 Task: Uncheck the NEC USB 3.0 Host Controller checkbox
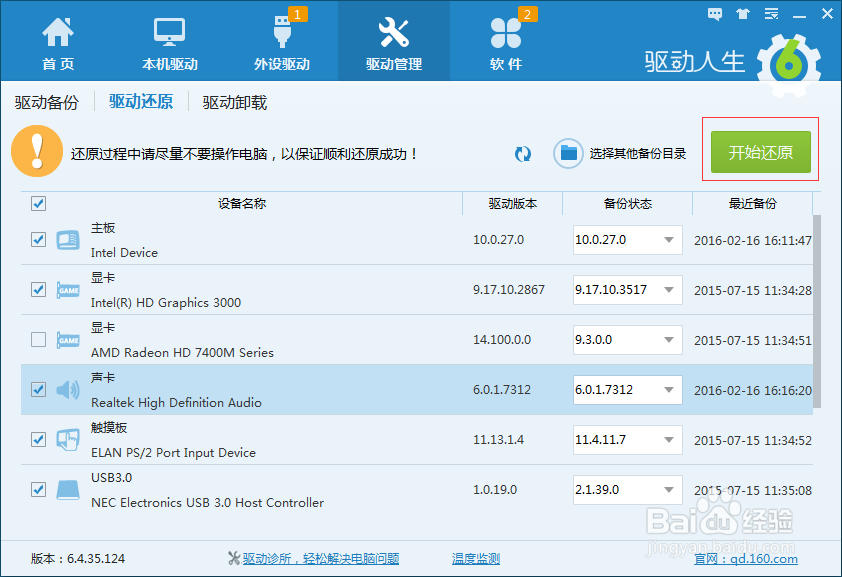click(38, 489)
